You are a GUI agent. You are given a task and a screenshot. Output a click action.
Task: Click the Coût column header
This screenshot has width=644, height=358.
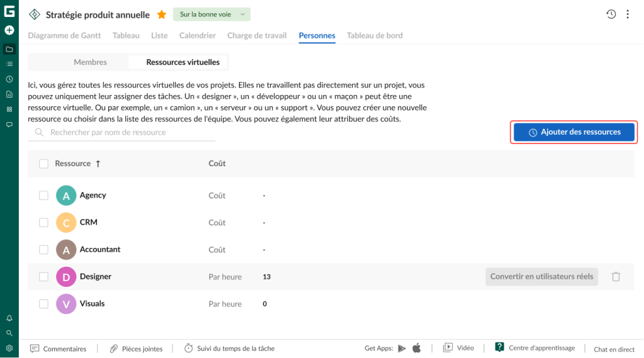217,164
